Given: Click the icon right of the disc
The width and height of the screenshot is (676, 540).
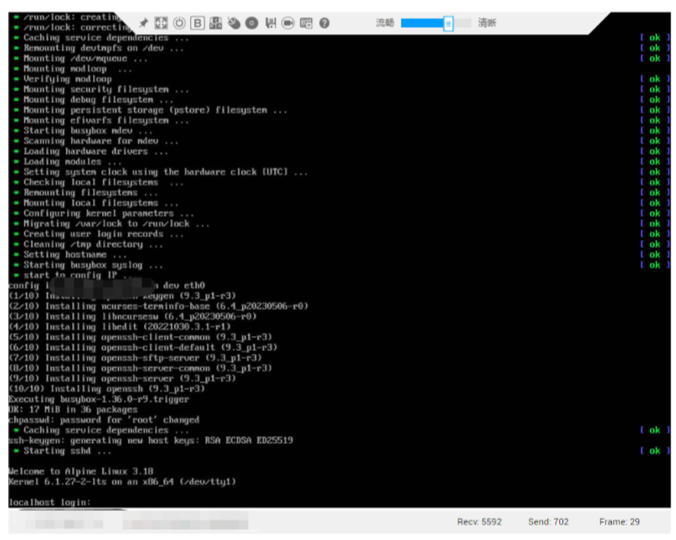Looking at the screenshot, I should pos(270,22).
